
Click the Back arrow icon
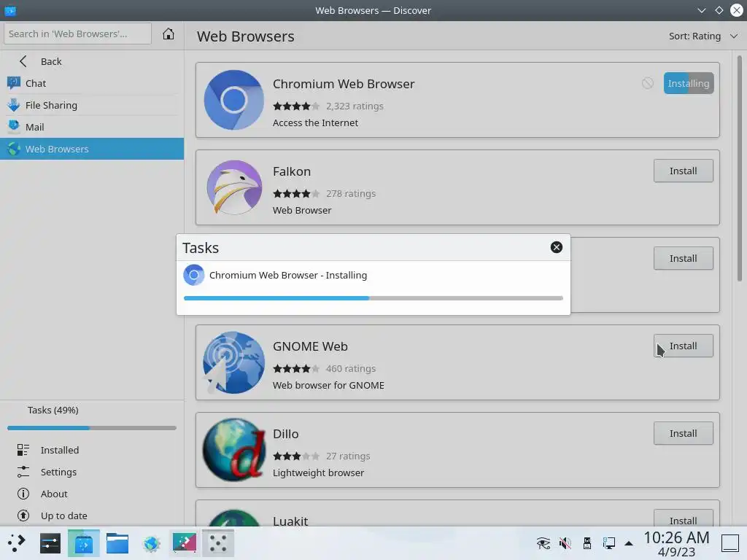point(23,61)
